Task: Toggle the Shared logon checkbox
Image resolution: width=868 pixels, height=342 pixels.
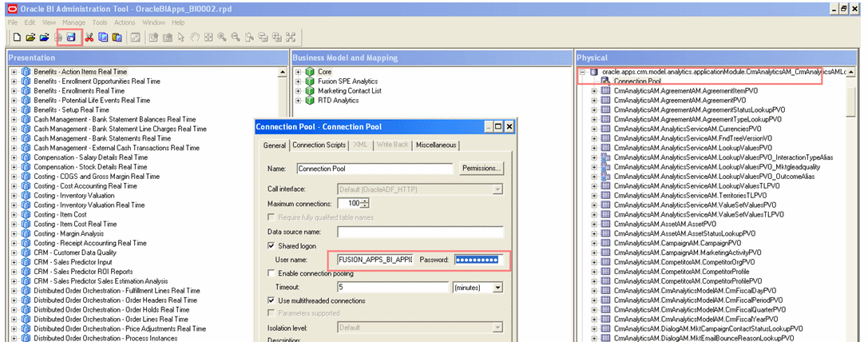Action: [x=271, y=246]
